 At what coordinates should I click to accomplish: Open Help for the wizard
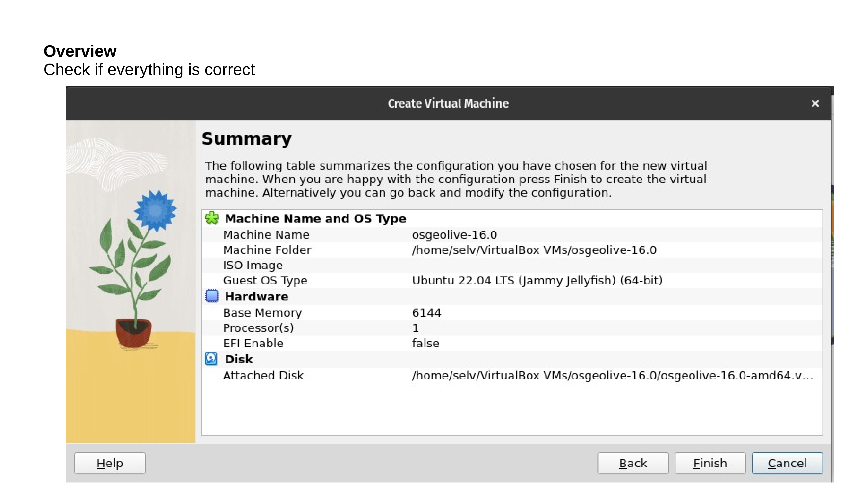click(110, 463)
